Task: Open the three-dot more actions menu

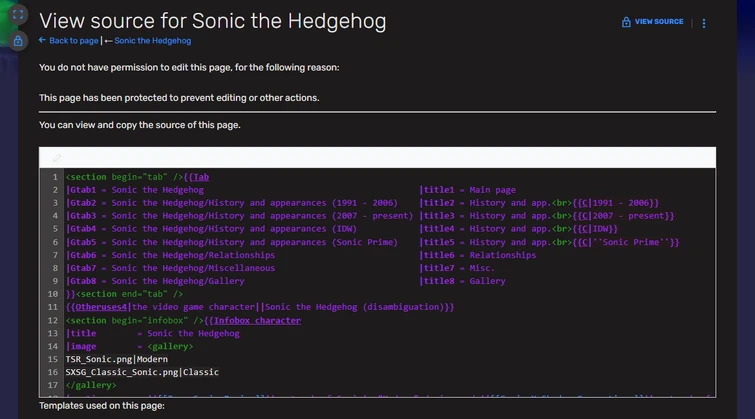Action: [704, 22]
